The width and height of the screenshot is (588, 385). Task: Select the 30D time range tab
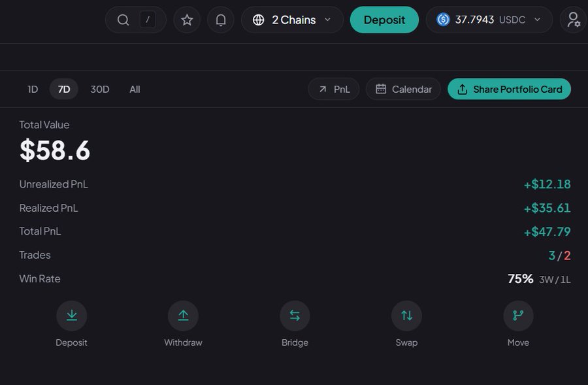pos(100,90)
